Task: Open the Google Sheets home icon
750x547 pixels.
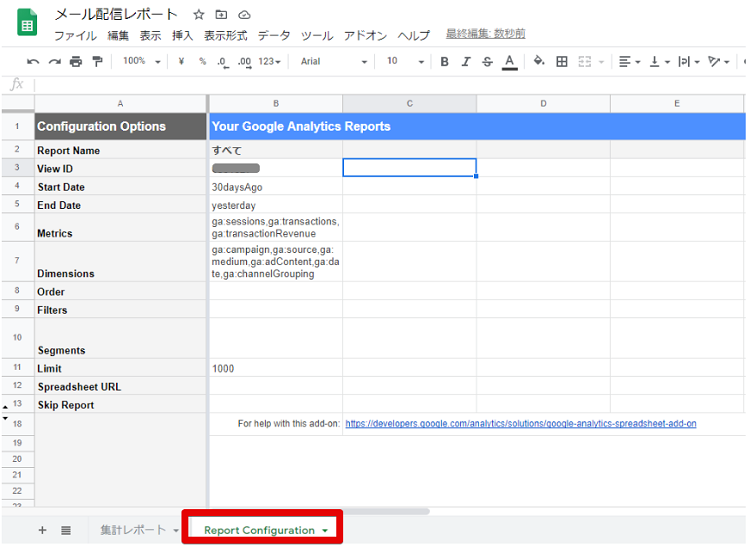Action: (27, 23)
